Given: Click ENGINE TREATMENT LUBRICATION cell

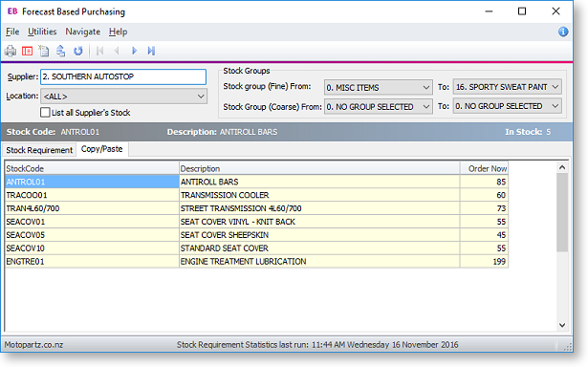Looking at the screenshot, I should pyautogui.click(x=319, y=261).
